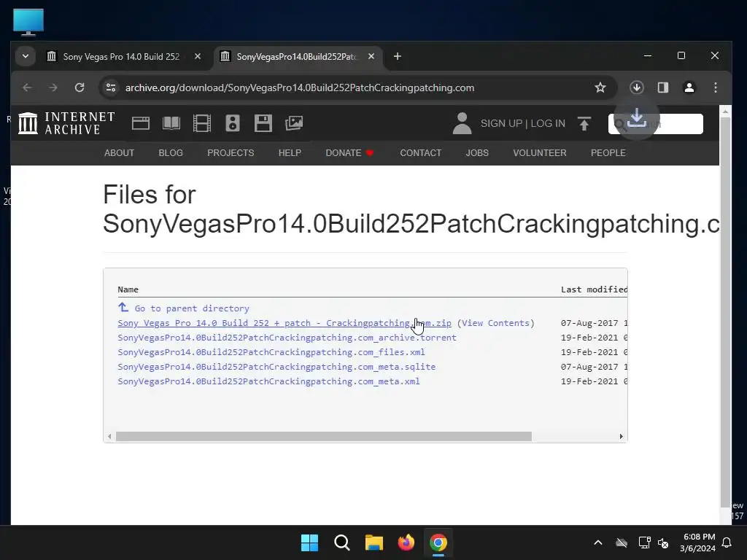This screenshot has width=747, height=560.
Task: Open the Web (Wayback) media icon
Action: point(141,123)
